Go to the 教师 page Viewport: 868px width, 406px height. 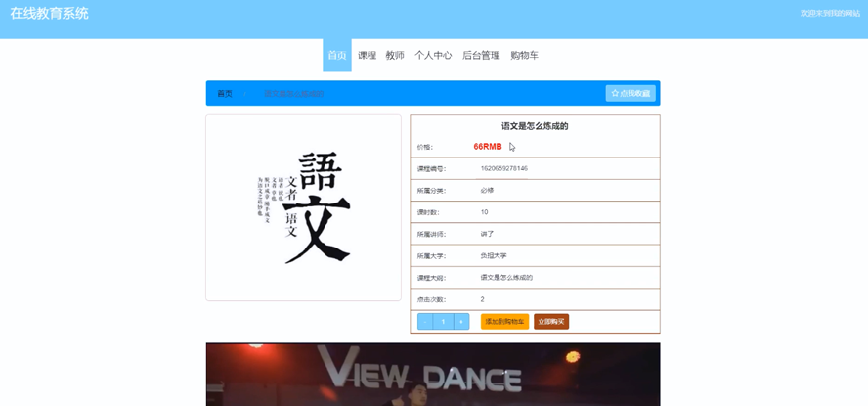point(395,56)
